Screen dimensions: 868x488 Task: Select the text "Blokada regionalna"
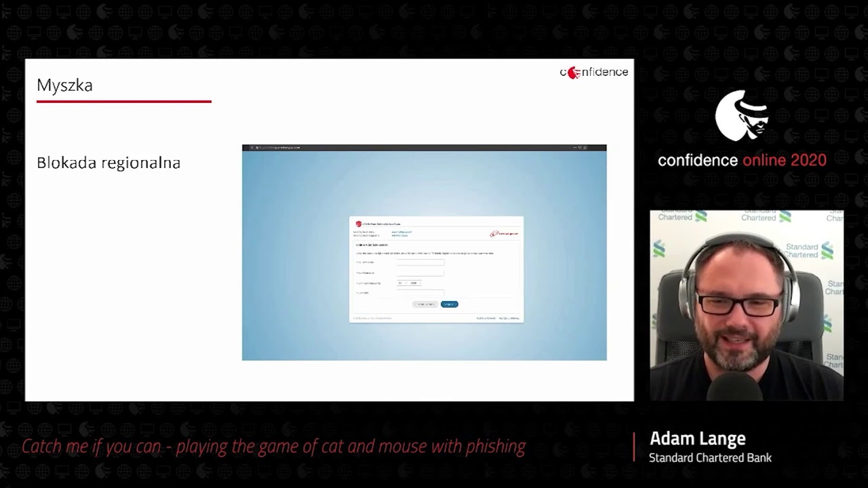[108, 163]
